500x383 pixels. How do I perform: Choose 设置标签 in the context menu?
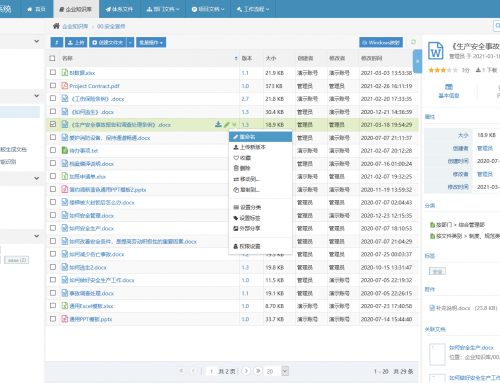(x=260, y=218)
